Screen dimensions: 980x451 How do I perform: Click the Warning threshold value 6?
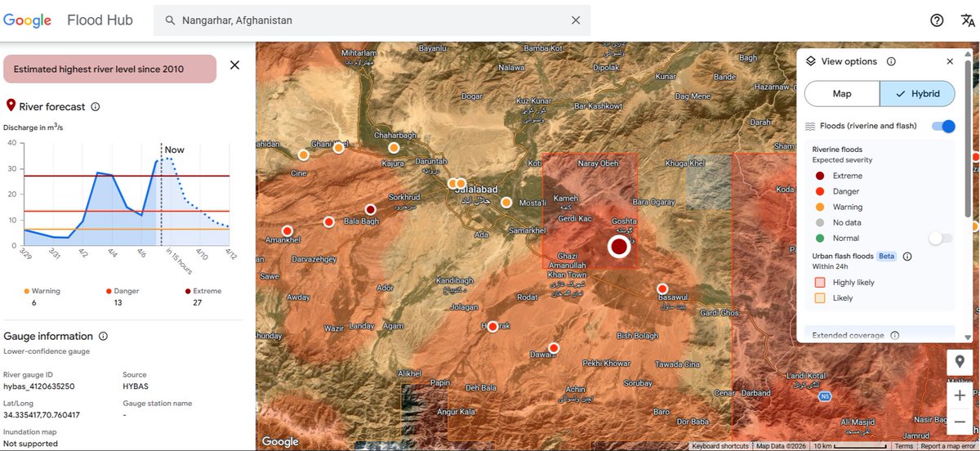coord(33,302)
